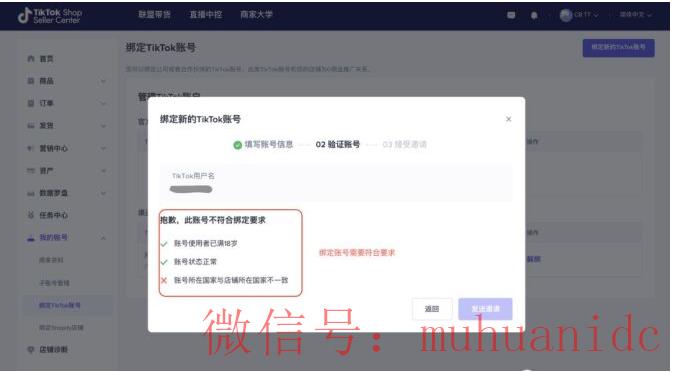Open the CB TT account dropdown arrow

pyautogui.click(x=596, y=16)
